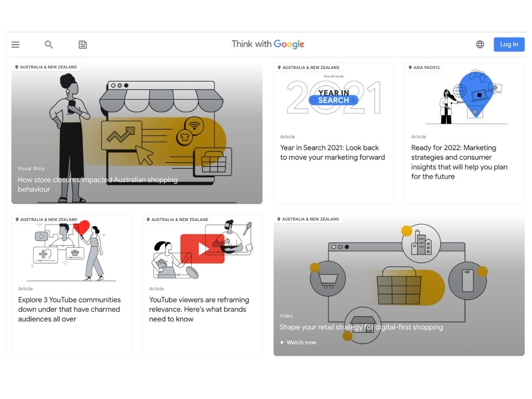
Task: Click the globe language selector icon
Action: (480, 44)
